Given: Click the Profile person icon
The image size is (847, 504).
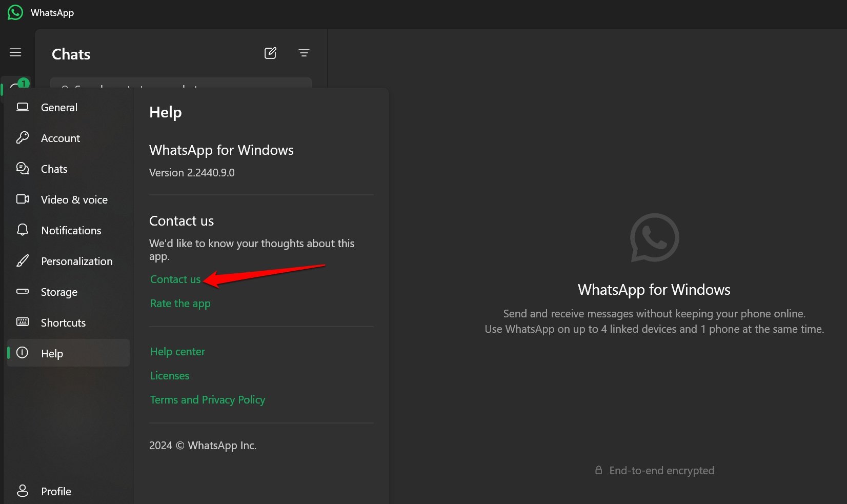Looking at the screenshot, I should point(23,491).
